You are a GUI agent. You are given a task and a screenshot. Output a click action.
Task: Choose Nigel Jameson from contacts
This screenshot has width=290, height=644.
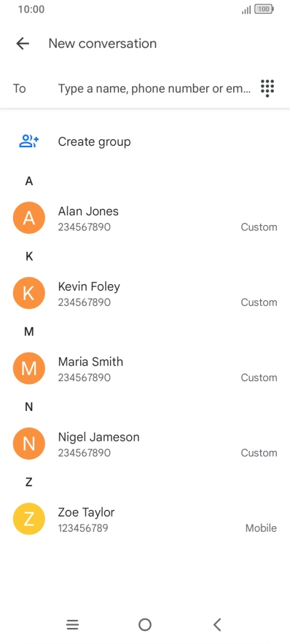[x=145, y=444]
